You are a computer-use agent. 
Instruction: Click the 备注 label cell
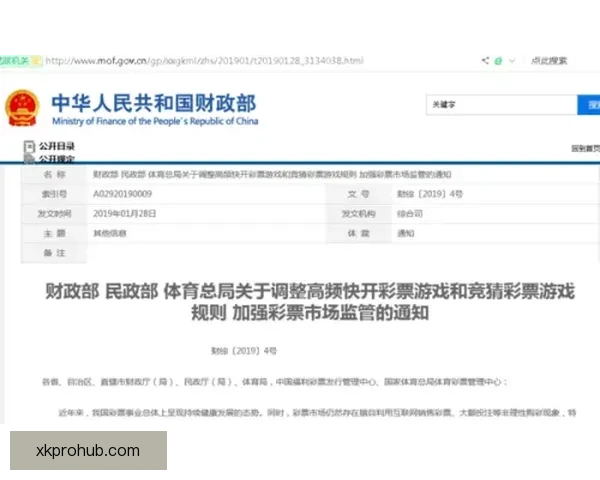[x=54, y=253]
